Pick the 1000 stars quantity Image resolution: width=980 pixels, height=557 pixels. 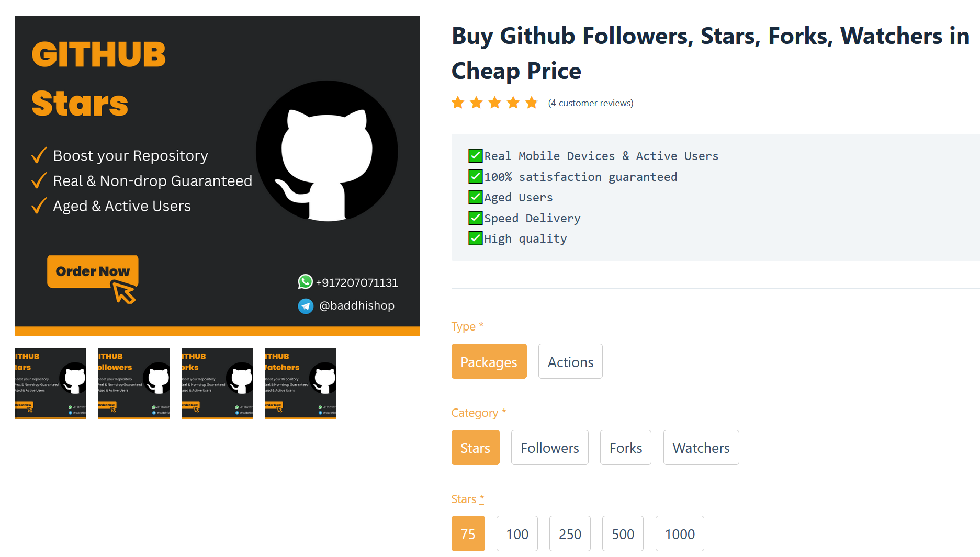pyautogui.click(x=679, y=533)
